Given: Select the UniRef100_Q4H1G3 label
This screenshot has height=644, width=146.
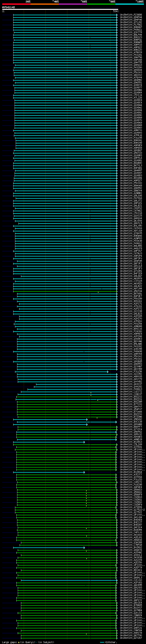Looking at the screenshot, I should click(x=131, y=65).
